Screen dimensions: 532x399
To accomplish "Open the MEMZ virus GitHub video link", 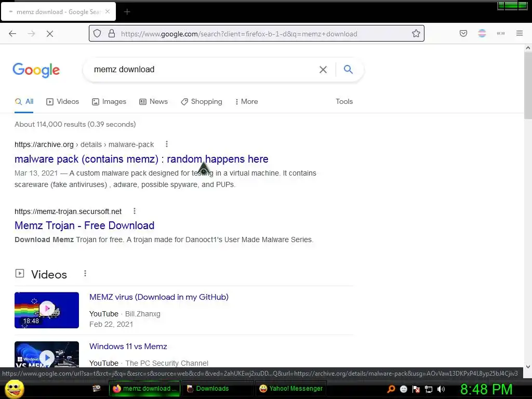I will pos(159,297).
